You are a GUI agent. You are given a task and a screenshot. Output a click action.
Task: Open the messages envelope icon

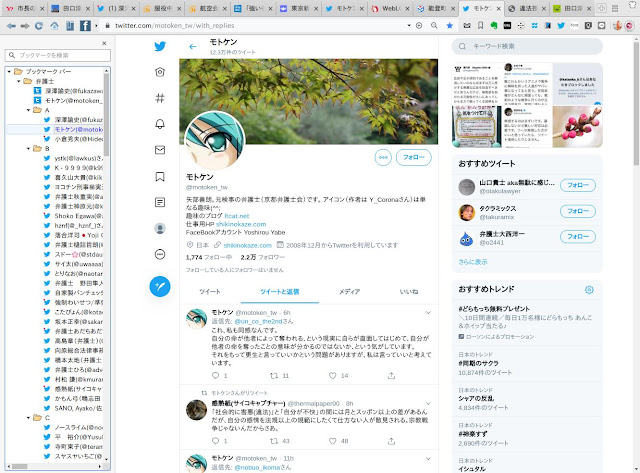160,150
